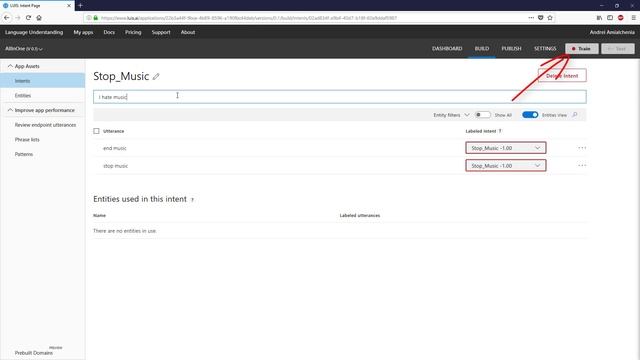
Task: Open a new browser tab with the plus icon
Action: tap(80, 5)
